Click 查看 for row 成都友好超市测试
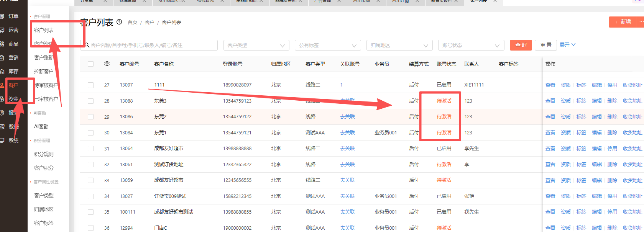This screenshot has height=232, width=644. [x=550, y=212]
